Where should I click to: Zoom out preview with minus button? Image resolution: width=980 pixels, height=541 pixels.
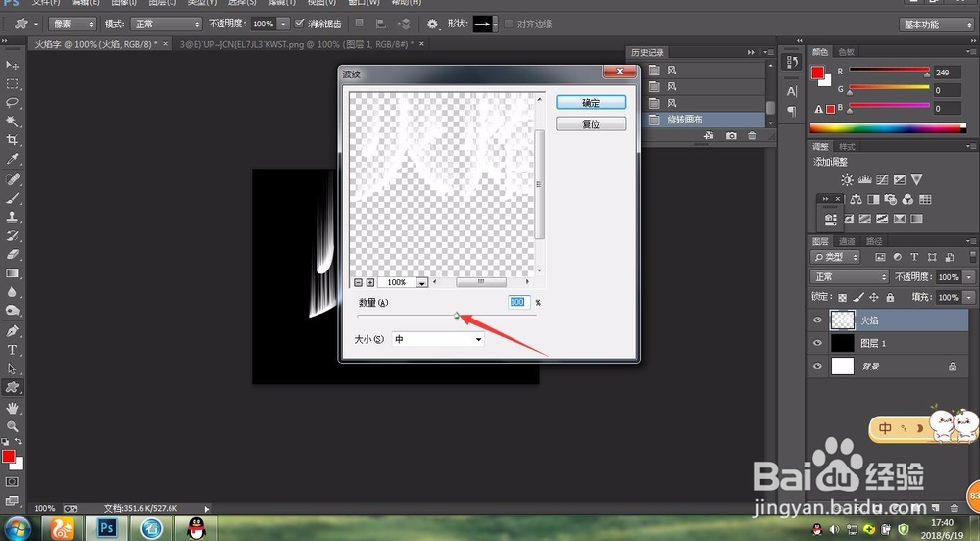358,282
